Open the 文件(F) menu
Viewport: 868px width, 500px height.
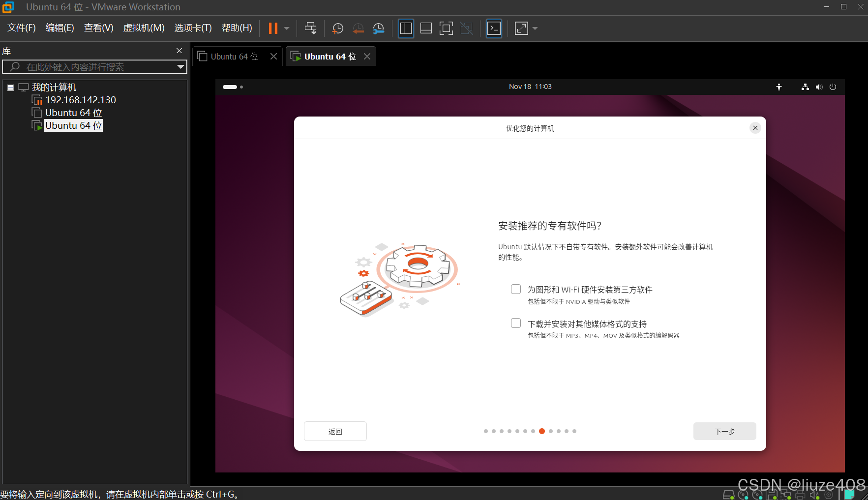[x=22, y=28]
